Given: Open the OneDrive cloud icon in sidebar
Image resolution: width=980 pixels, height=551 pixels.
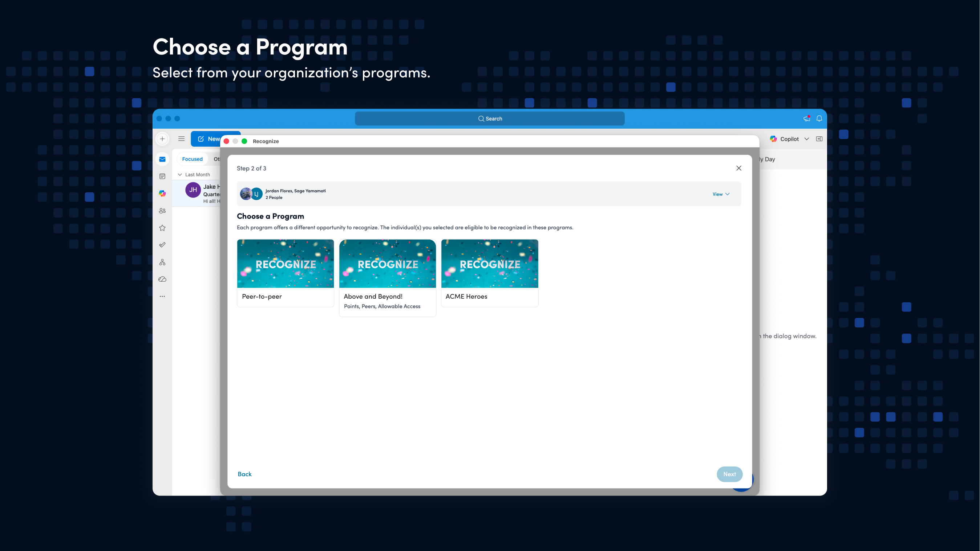Looking at the screenshot, I should 162,279.
